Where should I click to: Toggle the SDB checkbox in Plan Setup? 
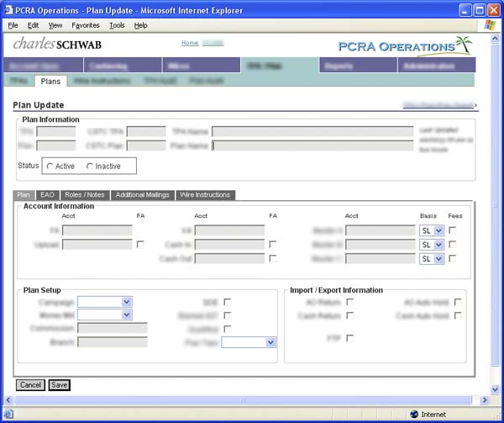tap(228, 302)
